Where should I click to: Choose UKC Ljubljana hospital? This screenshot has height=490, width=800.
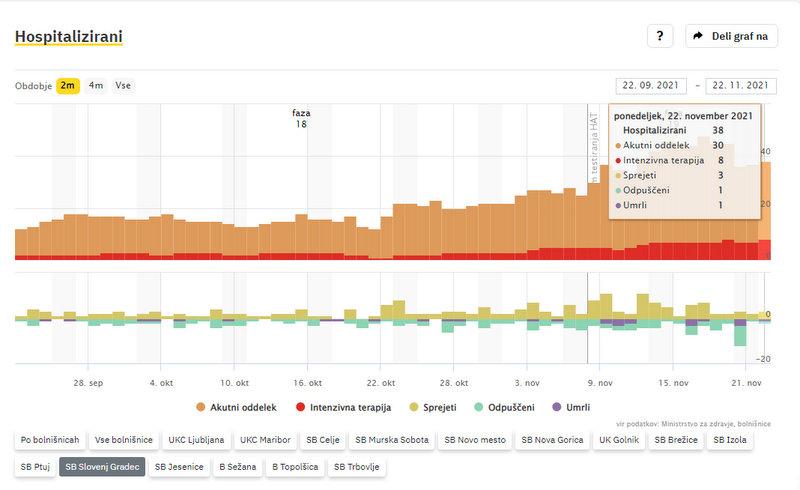tap(196, 439)
